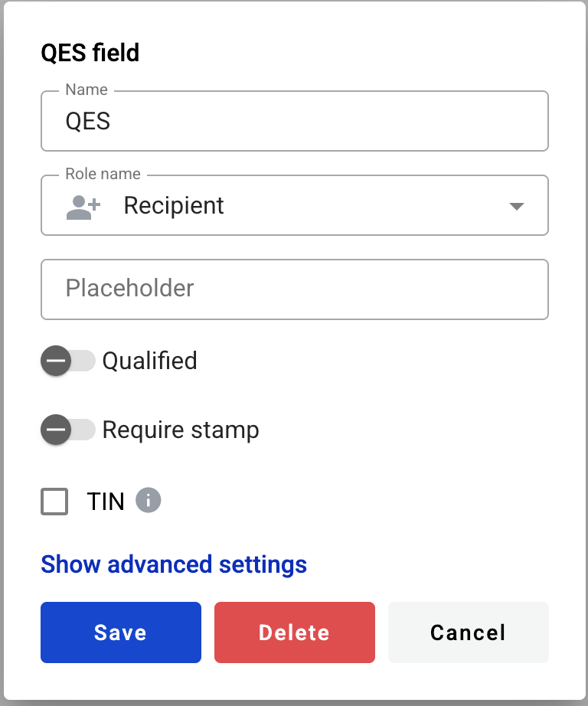Show advanced settings
The width and height of the screenshot is (588, 706).
tap(174, 564)
